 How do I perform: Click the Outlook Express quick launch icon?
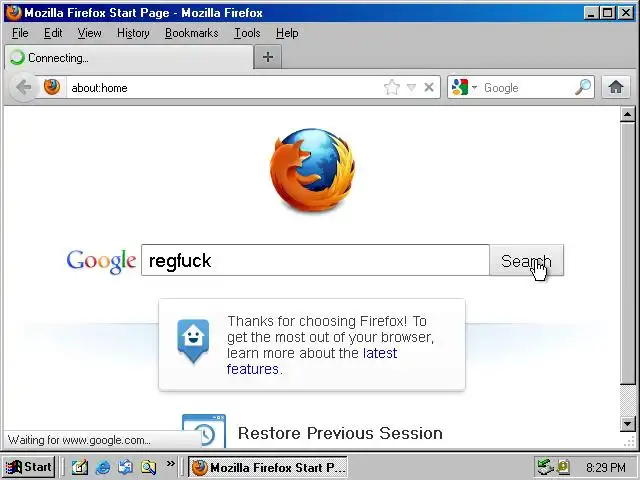coord(125,467)
